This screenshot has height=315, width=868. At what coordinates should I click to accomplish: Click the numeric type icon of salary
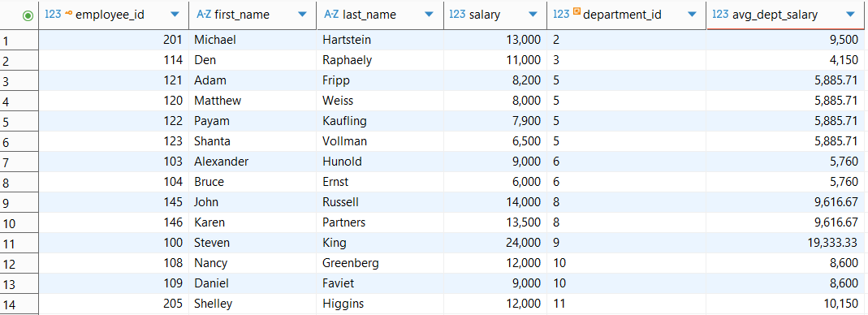[457, 15]
